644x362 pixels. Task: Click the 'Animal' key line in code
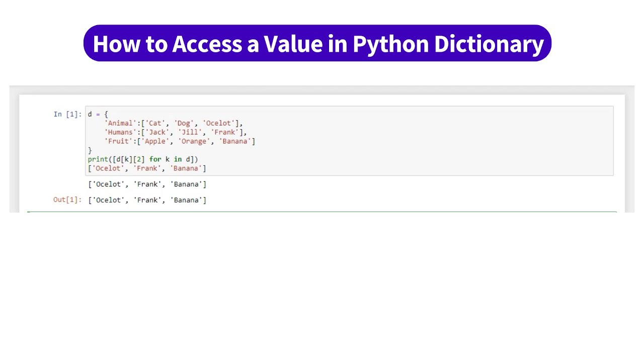click(x=174, y=123)
